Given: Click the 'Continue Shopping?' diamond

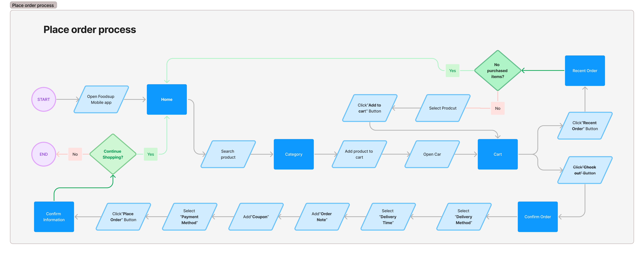Looking at the screenshot, I should [113, 154].
